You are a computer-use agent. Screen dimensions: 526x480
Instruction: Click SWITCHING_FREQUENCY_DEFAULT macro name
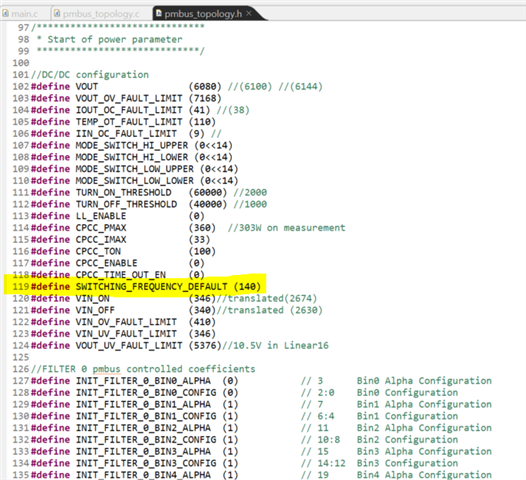pyautogui.click(x=151, y=287)
